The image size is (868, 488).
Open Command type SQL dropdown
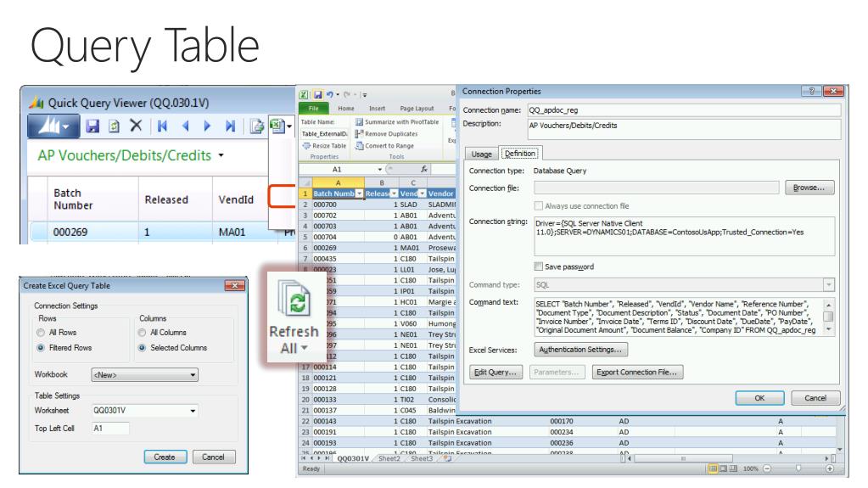(x=829, y=284)
